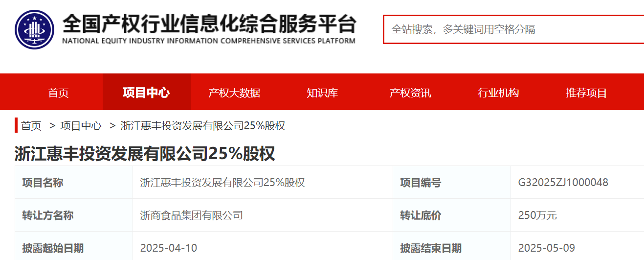Open the 推荐项目 navigation tab
644x260 pixels.
pyautogui.click(x=586, y=93)
